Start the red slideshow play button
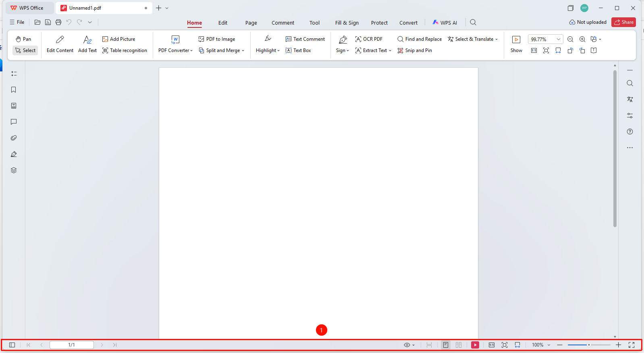The height and width of the screenshot is (353, 644). click(475, 345)
